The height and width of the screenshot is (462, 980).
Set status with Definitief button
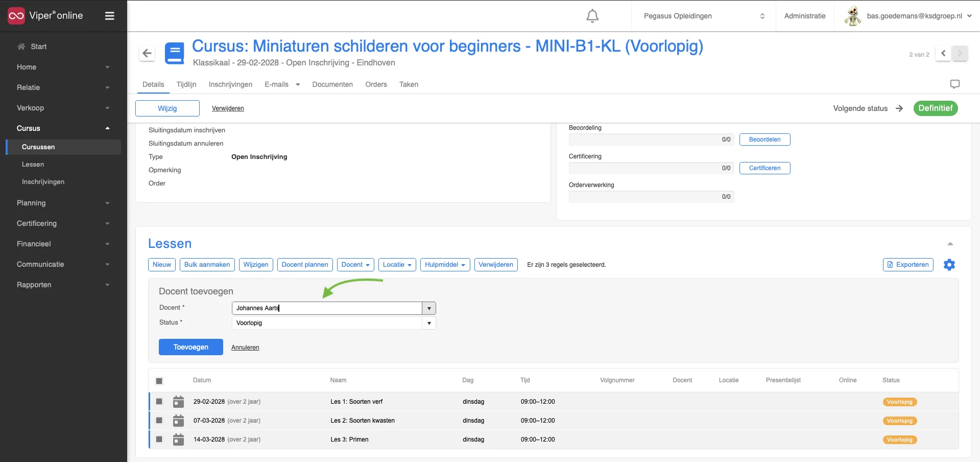(936, 108)
